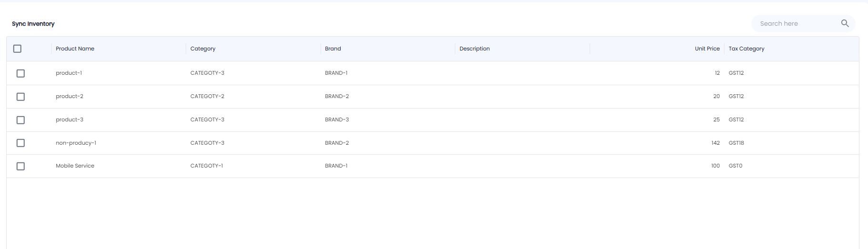Image resolution: width=868 pixels, height=249 pixels.
Task: Click BRAND-2 in the product-2 row
Action: click(x=337, y=96)
